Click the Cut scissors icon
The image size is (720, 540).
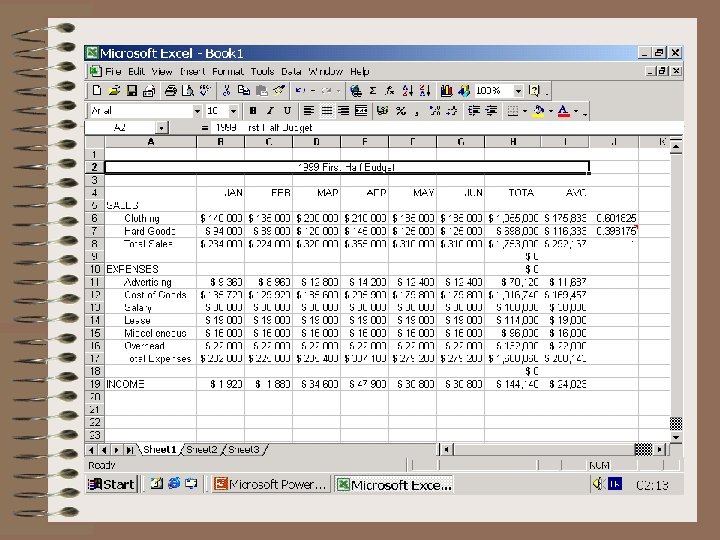pos(226,90)
